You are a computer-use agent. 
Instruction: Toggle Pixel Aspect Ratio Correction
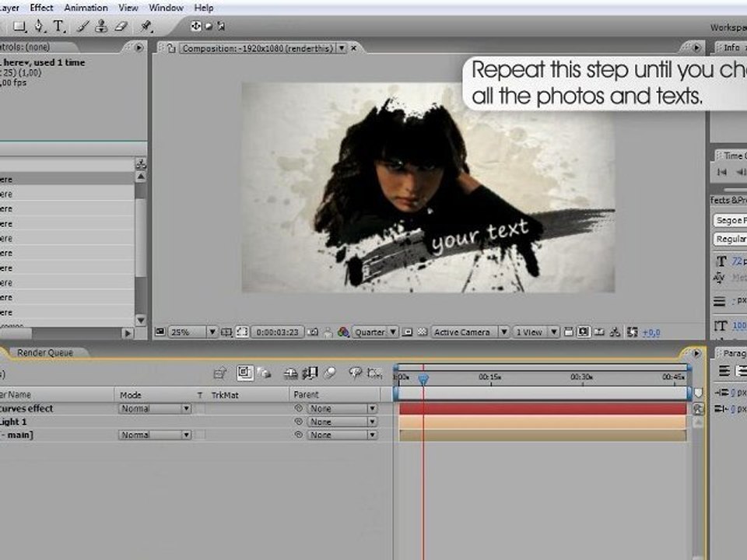(x=568, y=332)
